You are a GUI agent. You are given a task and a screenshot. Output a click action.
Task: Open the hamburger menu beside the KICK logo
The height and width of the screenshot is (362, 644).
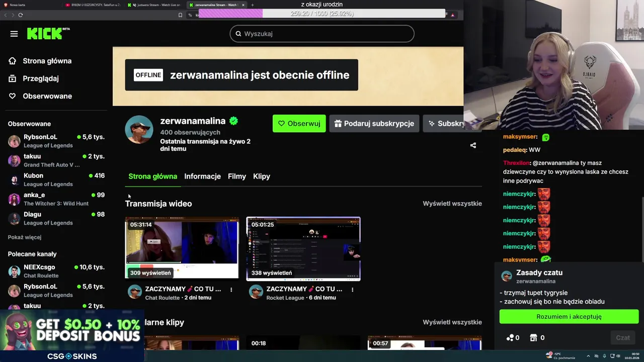(14, 34)
